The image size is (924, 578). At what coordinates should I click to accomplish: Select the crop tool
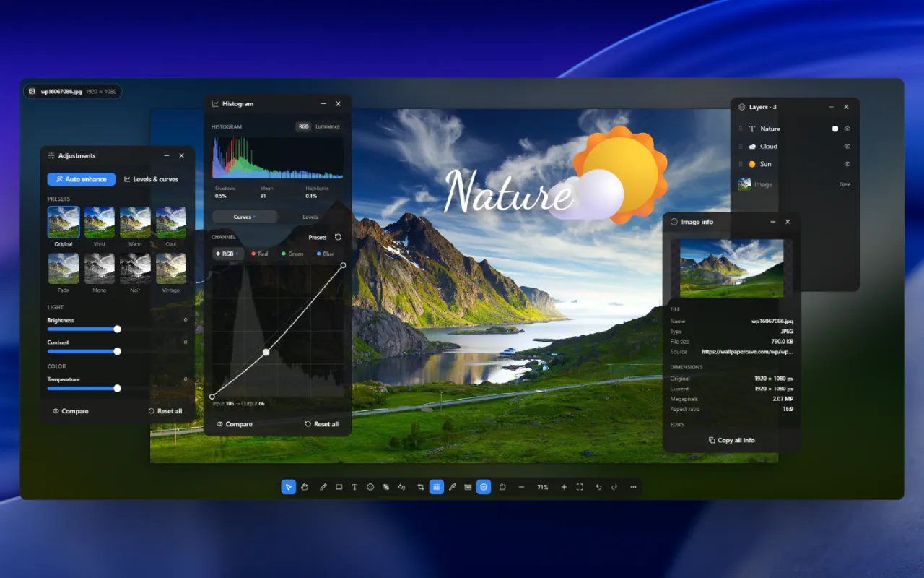(x=421, y=487)
